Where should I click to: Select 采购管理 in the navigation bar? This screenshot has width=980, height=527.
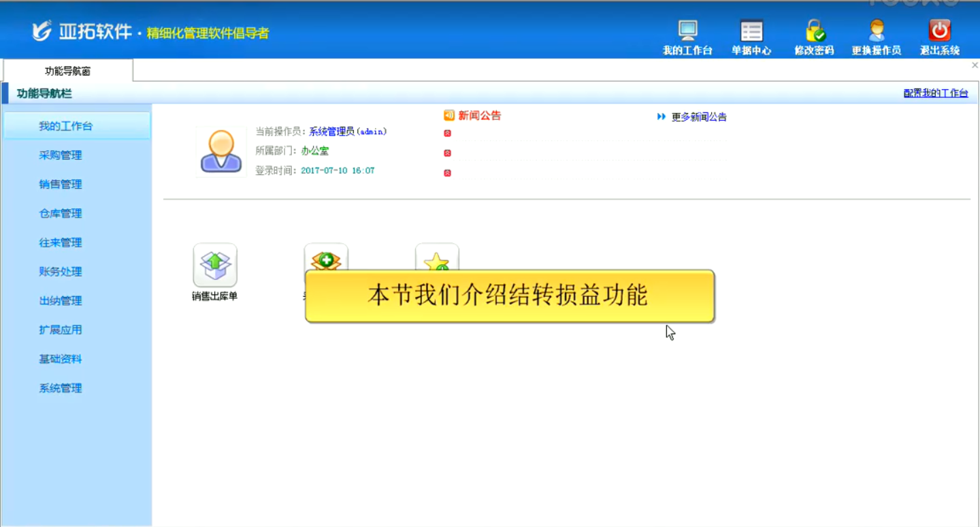coord(61,155)
